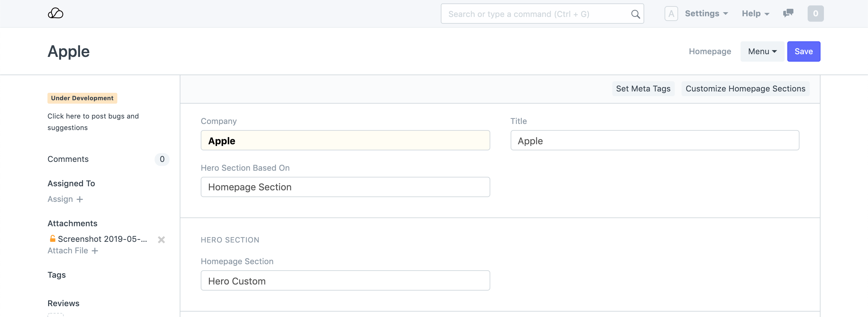
Task: Edit the Title field containing Apple
Action: 655,141
